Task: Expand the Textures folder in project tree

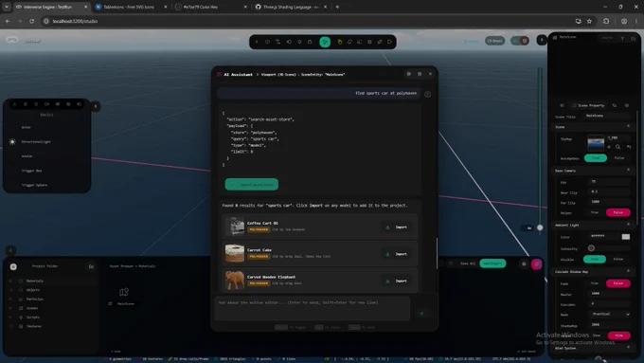Action: coord(10,326)
